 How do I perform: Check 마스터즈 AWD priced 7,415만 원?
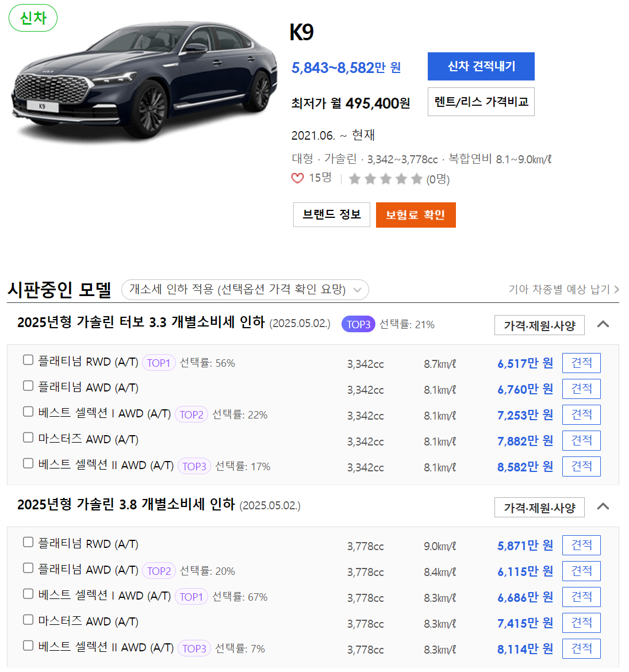(28, 620)
